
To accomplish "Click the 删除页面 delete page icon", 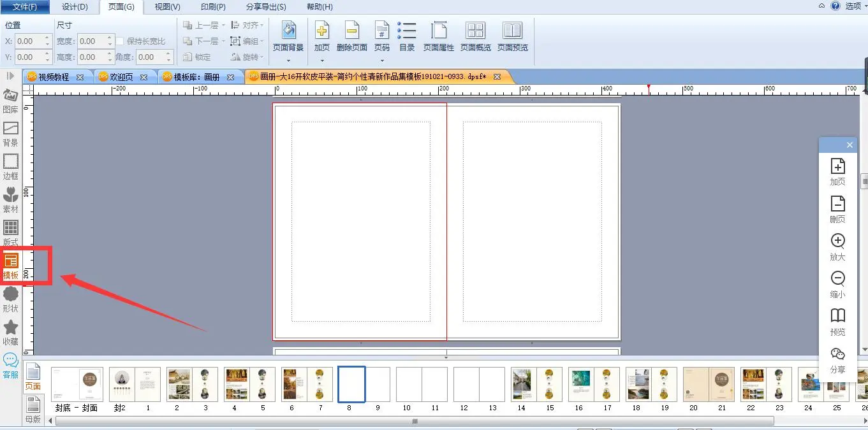I will 351,37.
